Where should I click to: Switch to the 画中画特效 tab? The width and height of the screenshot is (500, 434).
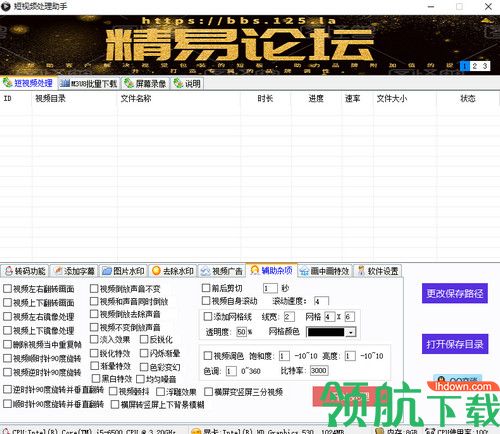click(x=325, y=271)
